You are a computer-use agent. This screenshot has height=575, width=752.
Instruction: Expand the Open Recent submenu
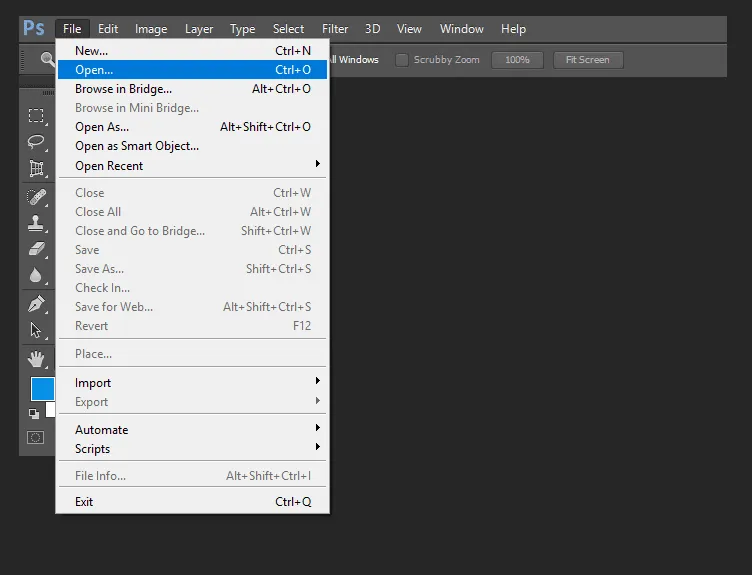coord(192,165)
